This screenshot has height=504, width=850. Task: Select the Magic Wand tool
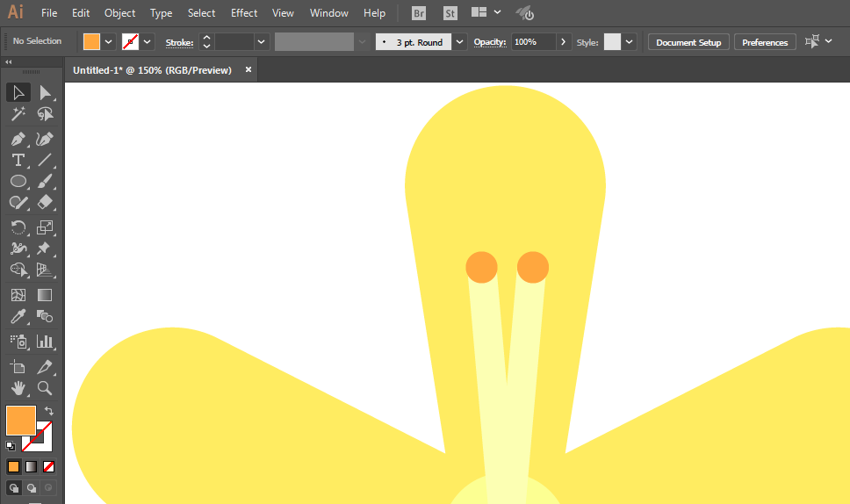pyautogui.click(x=18, y=114)
